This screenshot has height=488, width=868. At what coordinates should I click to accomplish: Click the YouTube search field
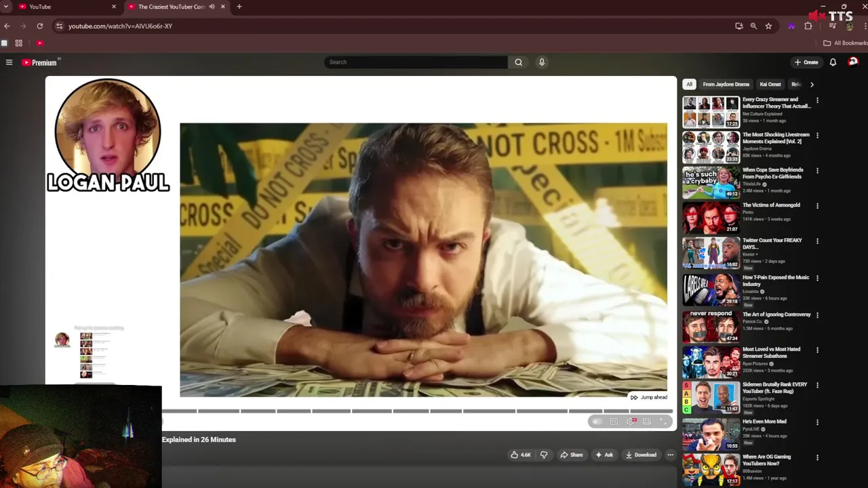416,62
